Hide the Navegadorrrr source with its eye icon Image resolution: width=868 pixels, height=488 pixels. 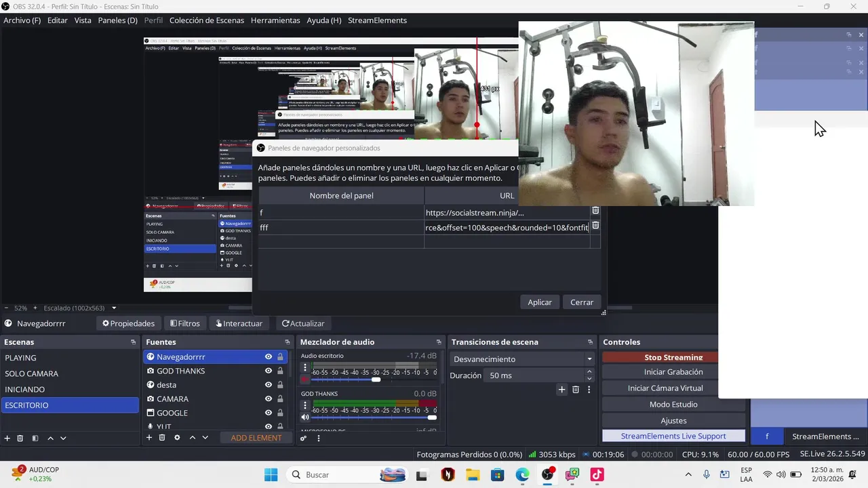coord(269,357)
